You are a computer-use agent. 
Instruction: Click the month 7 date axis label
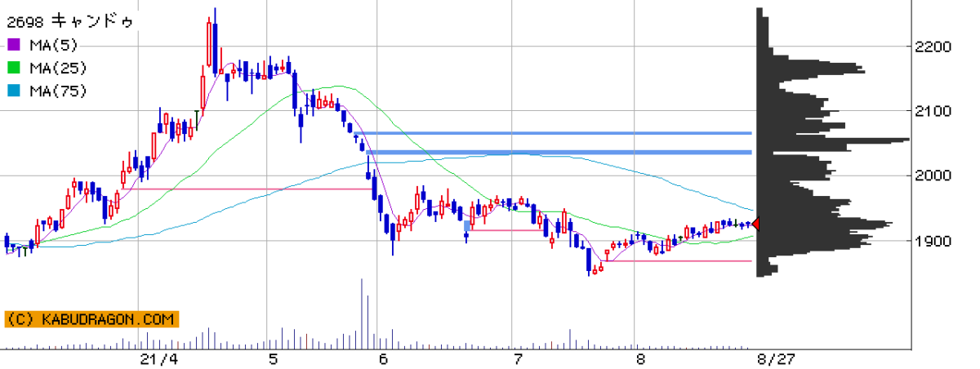518,359
